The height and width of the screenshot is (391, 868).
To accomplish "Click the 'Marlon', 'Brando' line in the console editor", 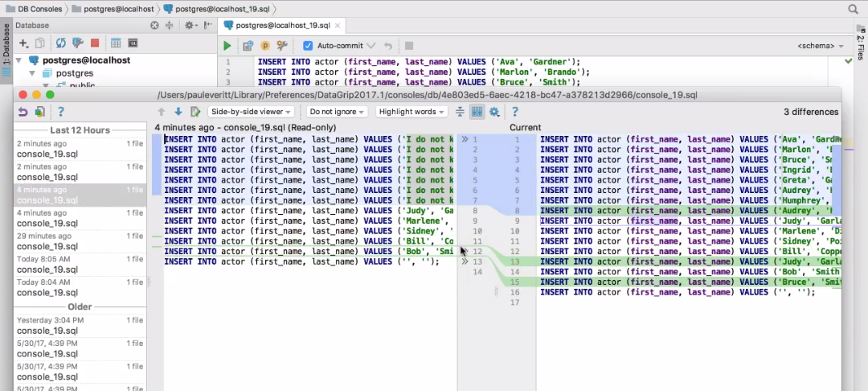I will [x=424, y=72].
